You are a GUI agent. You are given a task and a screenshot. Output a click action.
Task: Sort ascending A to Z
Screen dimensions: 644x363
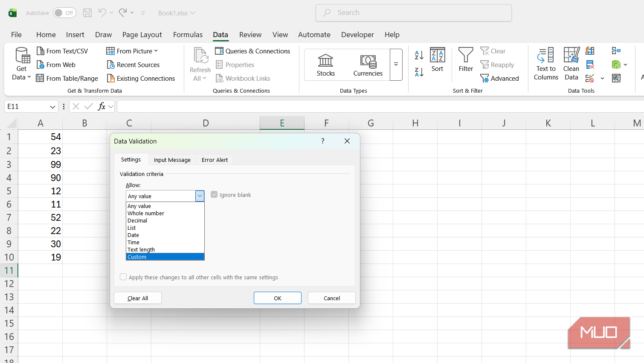pos(419,55)
